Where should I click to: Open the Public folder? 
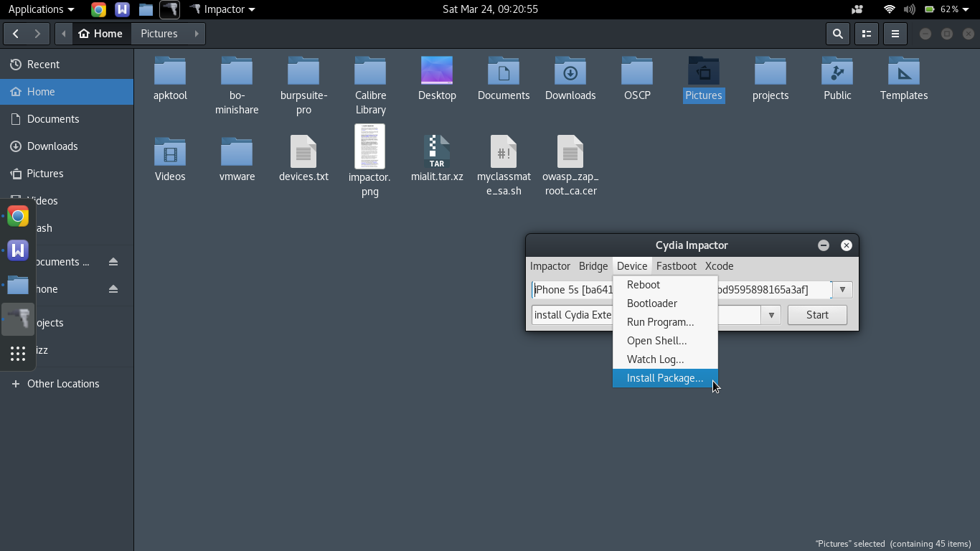837,79
